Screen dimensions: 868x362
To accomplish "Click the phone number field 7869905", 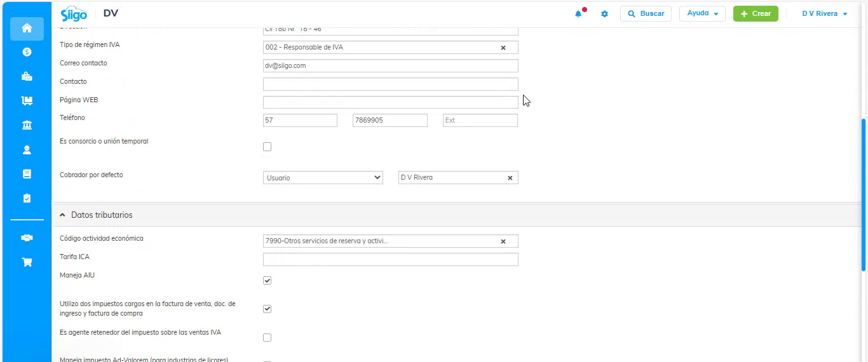I will (390, 120).
